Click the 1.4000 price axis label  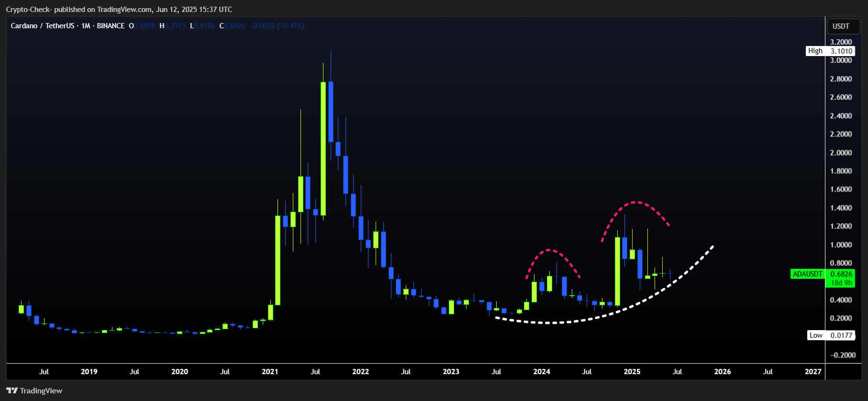pos(841,208)
